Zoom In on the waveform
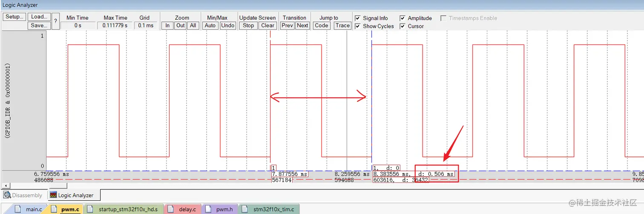The image size is (644, 214). tap(168, 26)
